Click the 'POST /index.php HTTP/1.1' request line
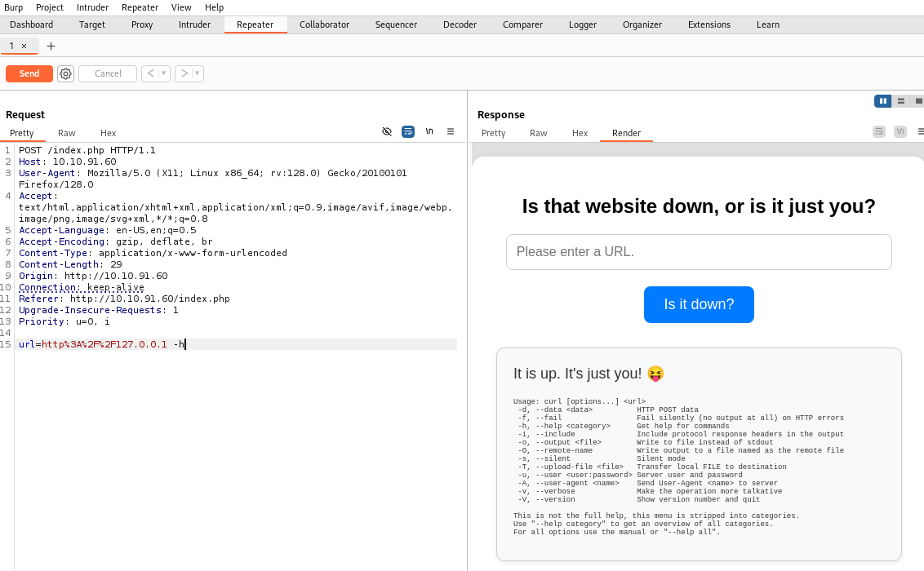The width and height of the screenshot is (924, 571). click(87, 150)
